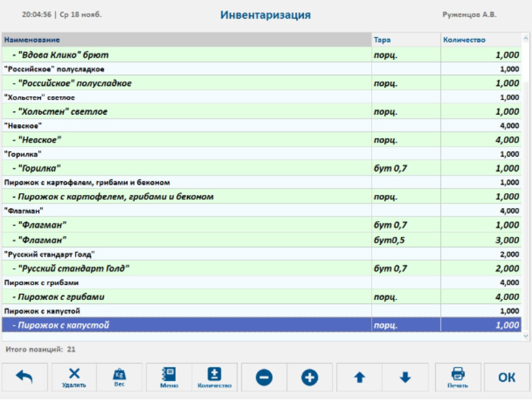Image resolution: width=532 pixels, height=400 pixels.
Task: Select the bold '"Флагман"' group row
Action: pos(262,211)
